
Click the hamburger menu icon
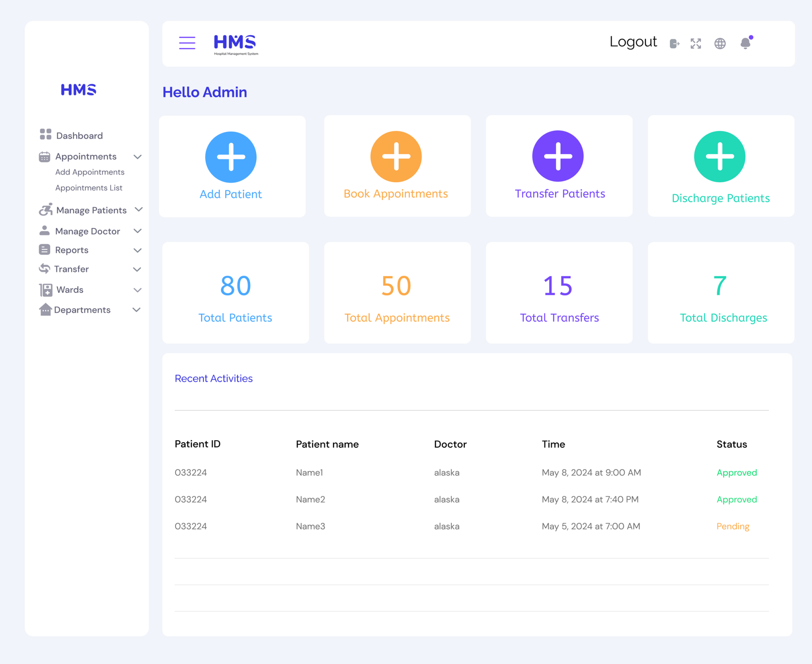(187, 43)
